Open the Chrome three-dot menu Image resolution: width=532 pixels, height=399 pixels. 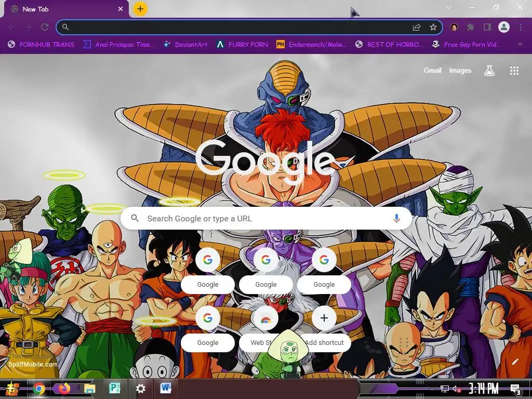521,27
